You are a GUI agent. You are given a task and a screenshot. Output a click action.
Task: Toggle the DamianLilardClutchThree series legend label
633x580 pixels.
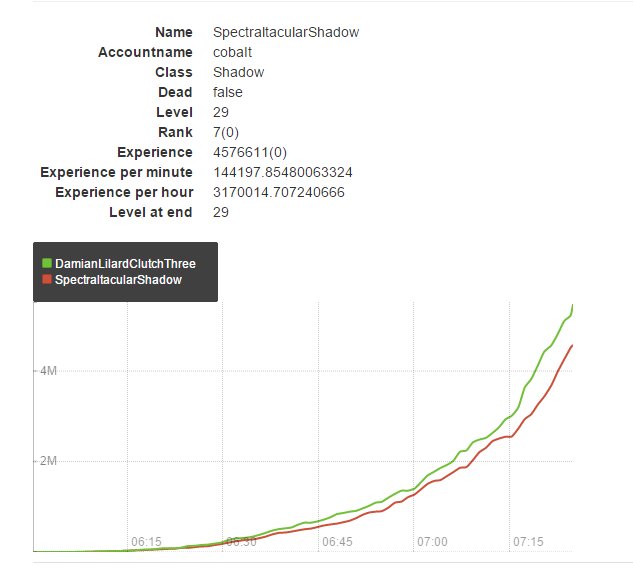125,264
